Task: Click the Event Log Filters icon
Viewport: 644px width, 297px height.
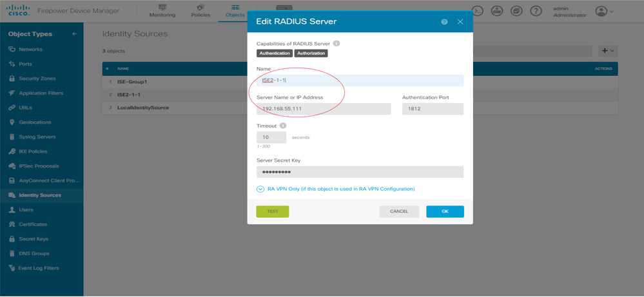Action: [12, 268]
